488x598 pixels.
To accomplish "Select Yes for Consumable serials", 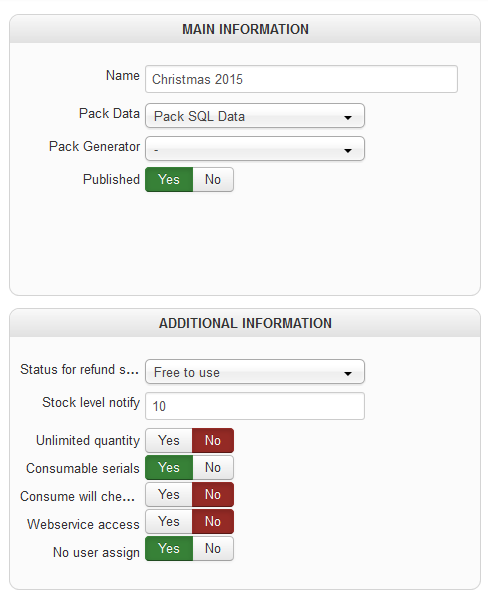I will pyautogui.click(x=169, y=468).
